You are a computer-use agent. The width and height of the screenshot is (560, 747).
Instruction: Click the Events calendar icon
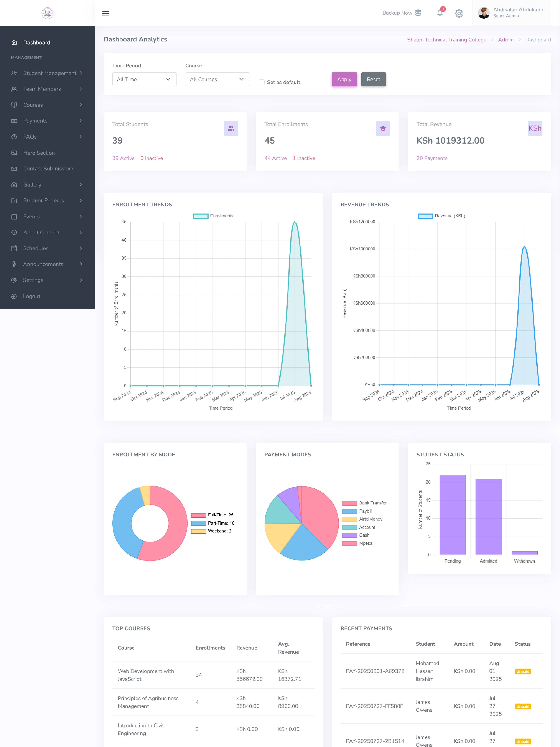tap(14, 217)
